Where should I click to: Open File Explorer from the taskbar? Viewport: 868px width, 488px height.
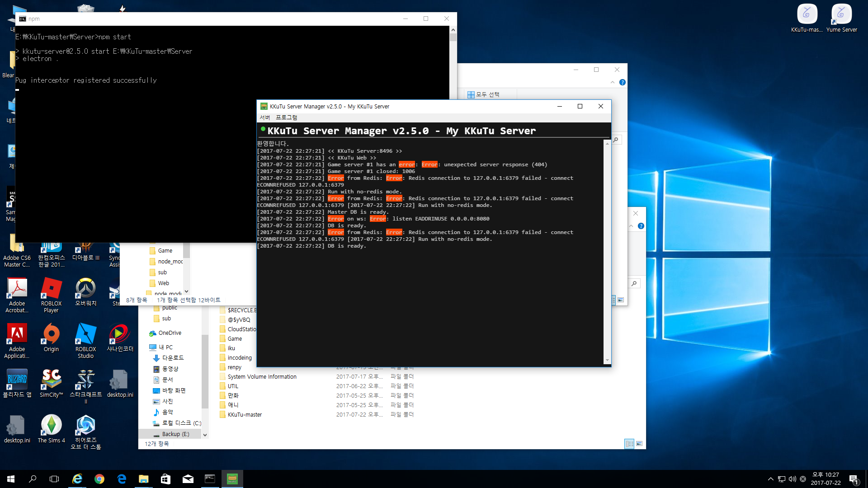click(143, 479)
